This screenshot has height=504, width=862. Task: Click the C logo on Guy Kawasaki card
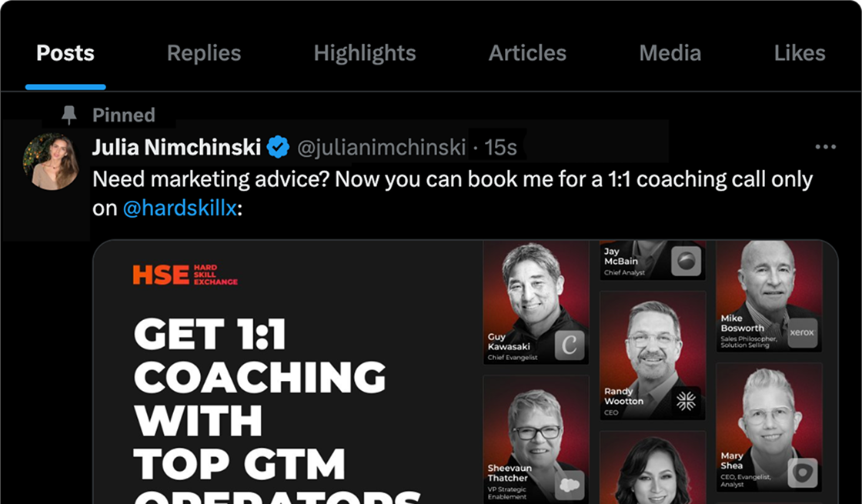[x=570, y=345]
